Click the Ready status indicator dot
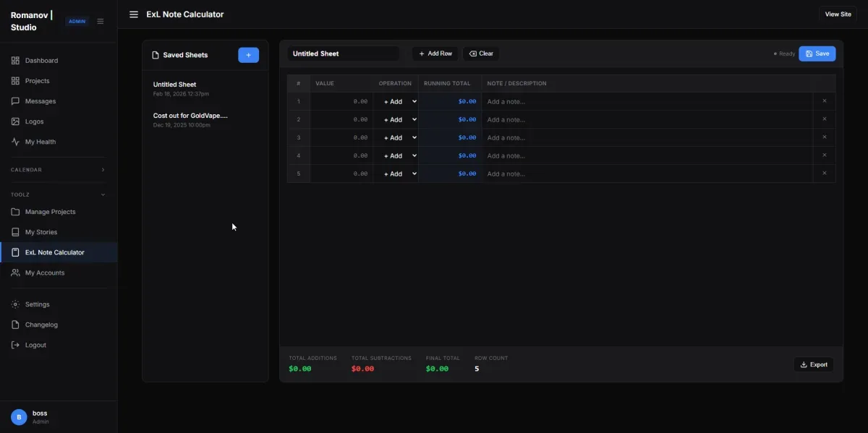The image size is (868, 433). click(x=775, y=53)
